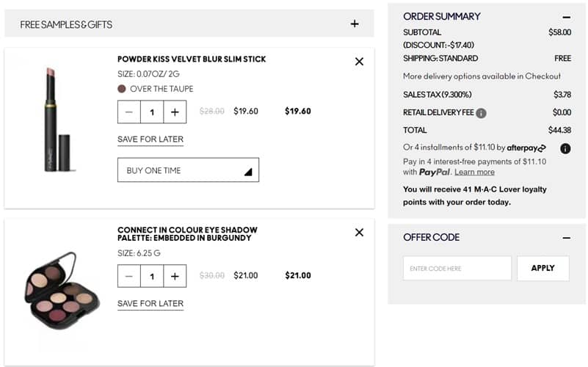This screenshot has width=588, height=367.
Task: Decrease the lipstick quantity with the minus button
Action: [129, 112]
